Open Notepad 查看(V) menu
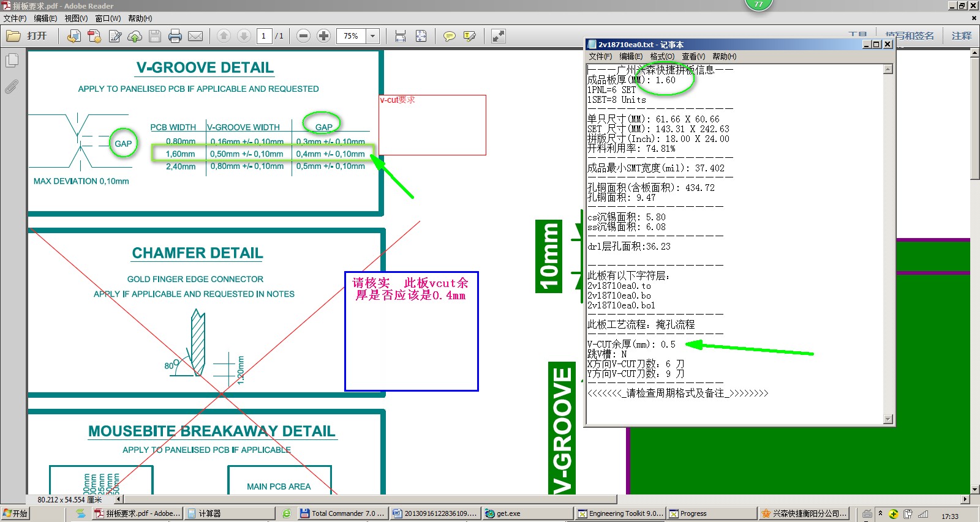Viewport: 980px width, 522px height. 693,56
